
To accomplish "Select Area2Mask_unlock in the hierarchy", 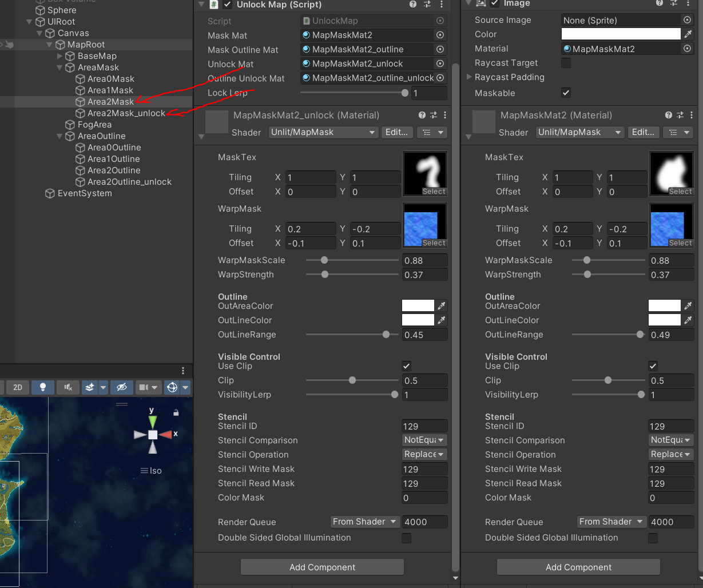I will point(126,113).
